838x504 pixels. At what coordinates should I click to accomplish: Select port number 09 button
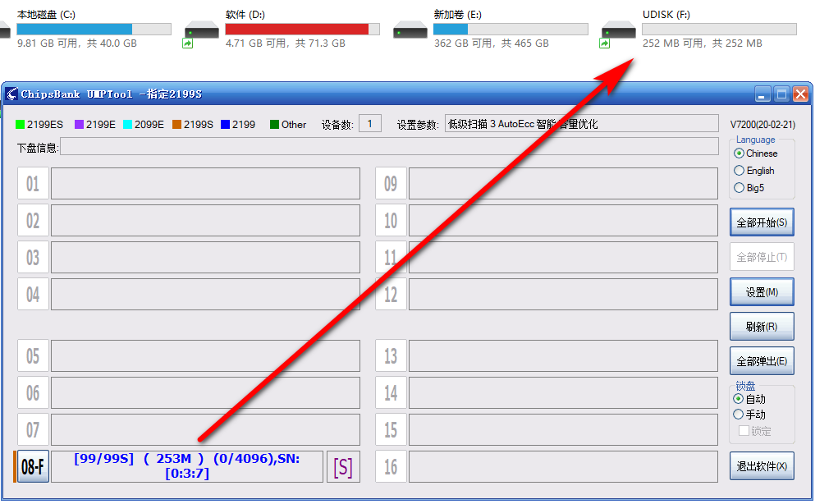tap(392, 183)
